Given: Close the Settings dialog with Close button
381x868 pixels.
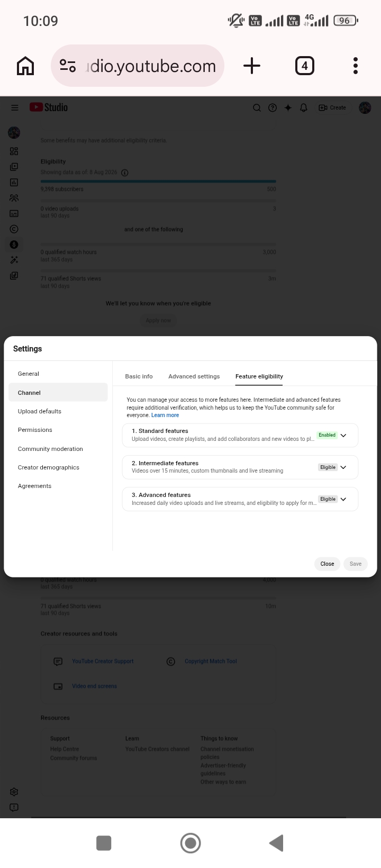Looking at the screenshot, I should 327,564.
